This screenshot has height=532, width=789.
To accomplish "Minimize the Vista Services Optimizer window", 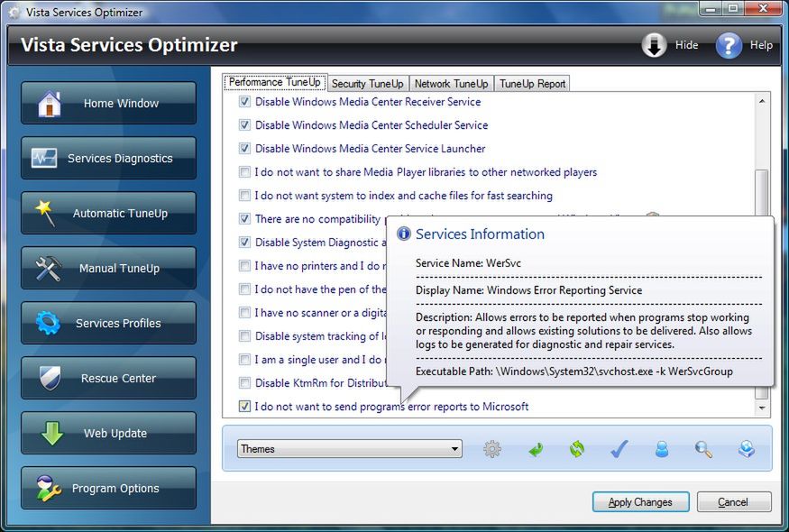I will 710,8.
